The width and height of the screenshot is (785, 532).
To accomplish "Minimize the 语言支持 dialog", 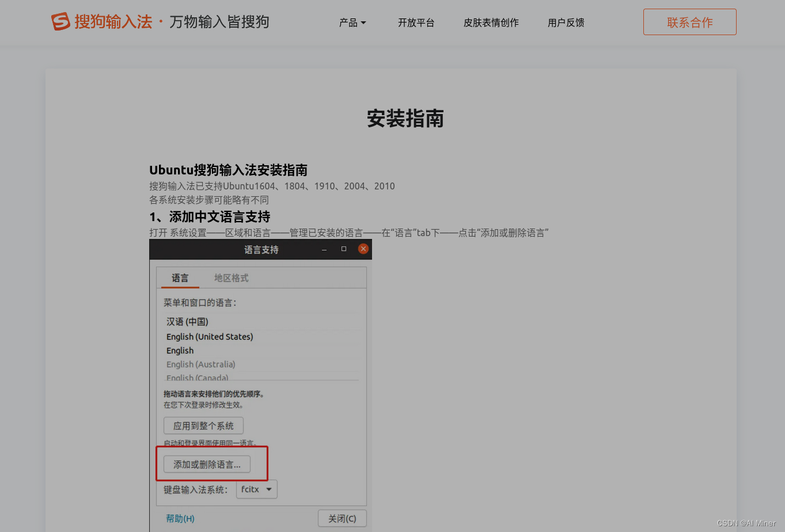I will click(324, 249).
